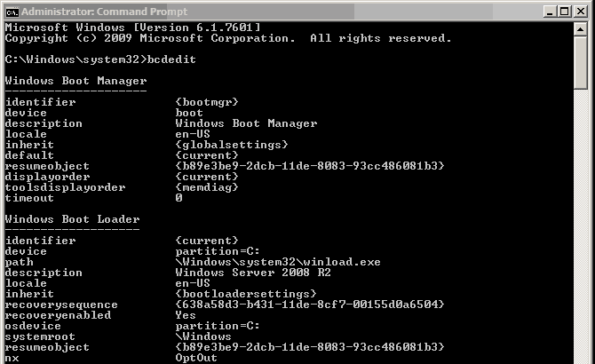Click the Windows Boot Manager heading
This screenshot has height=364, width=595.
click(75, 81)
